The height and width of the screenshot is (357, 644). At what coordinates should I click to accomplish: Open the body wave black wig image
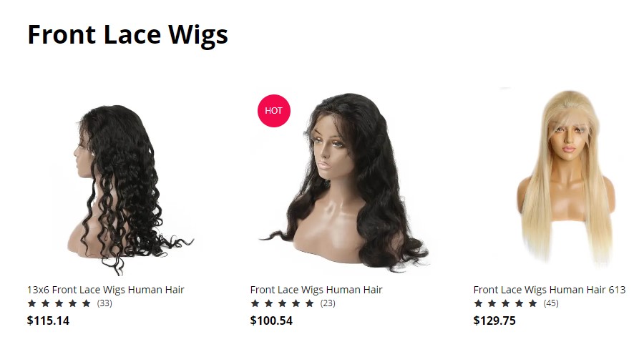pyautogui.click(x=345, y=182)
